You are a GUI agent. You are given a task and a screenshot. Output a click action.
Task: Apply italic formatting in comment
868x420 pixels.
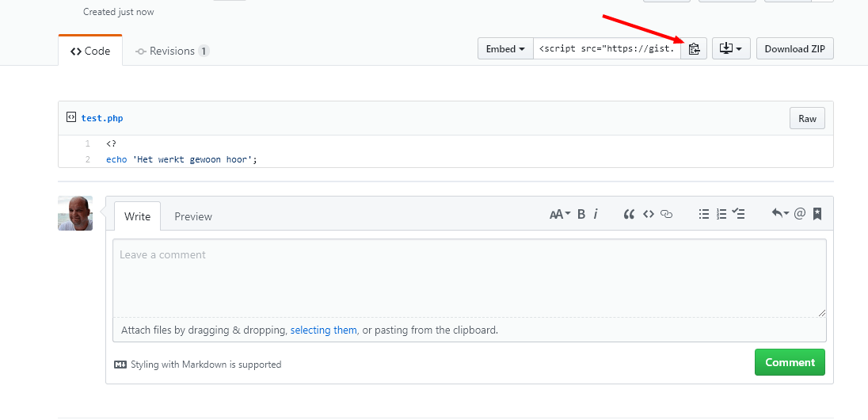click(x=596, y=214)
